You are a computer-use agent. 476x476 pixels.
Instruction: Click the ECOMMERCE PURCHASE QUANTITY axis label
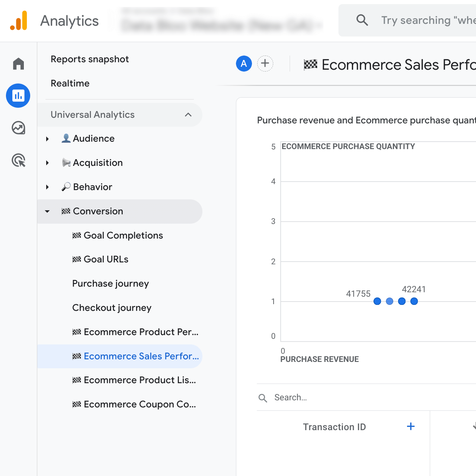tap(348, 146)
